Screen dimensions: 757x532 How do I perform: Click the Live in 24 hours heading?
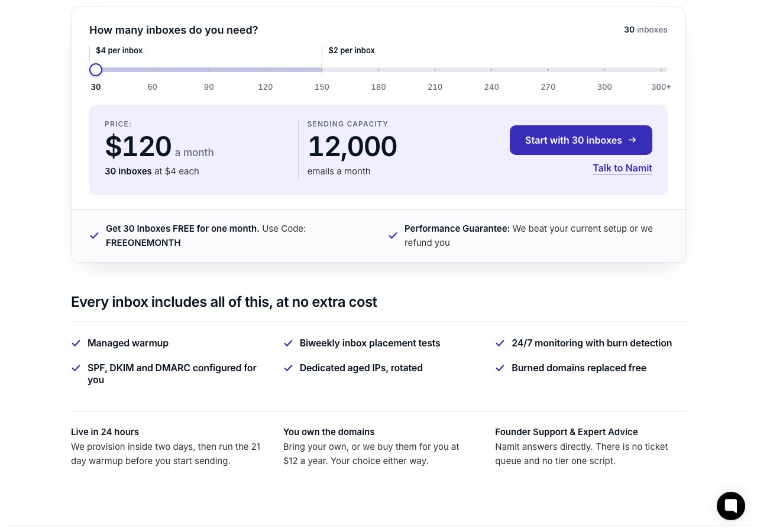tap(105, 432)
